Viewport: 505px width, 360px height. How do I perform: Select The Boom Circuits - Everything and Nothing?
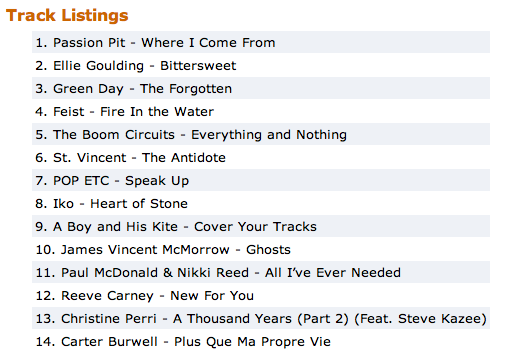pyautogui.click(x=261, y=134)
